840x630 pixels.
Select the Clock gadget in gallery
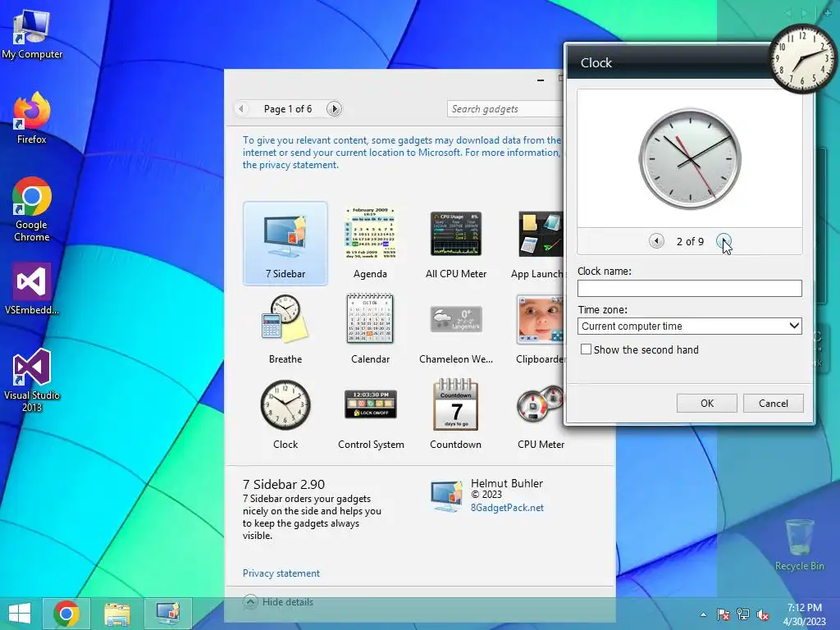(285, 414)
